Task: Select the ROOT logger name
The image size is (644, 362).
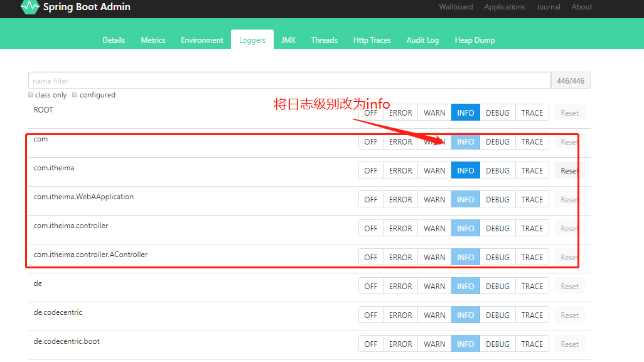Action: [43, 110]
